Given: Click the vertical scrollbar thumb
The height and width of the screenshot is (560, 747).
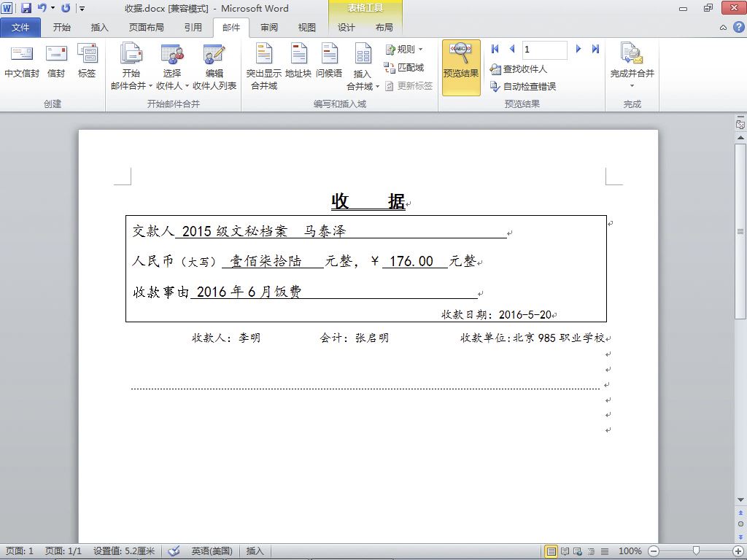Looking at the screenshot, I should (740, 231).
